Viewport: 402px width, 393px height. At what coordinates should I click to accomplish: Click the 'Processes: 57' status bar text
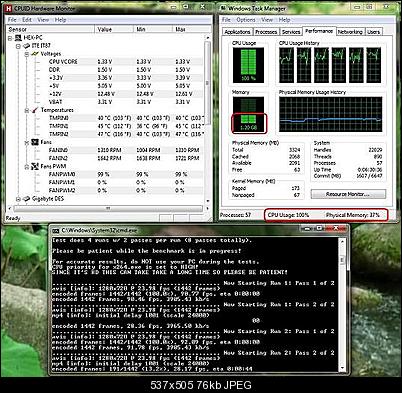coord(236,215)
